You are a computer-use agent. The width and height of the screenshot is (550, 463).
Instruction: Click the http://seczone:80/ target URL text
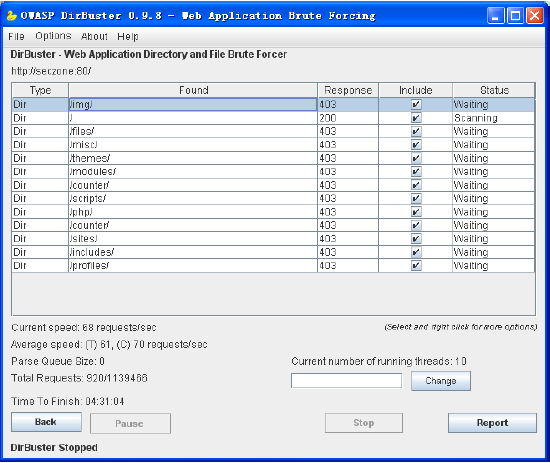[51, 71]
